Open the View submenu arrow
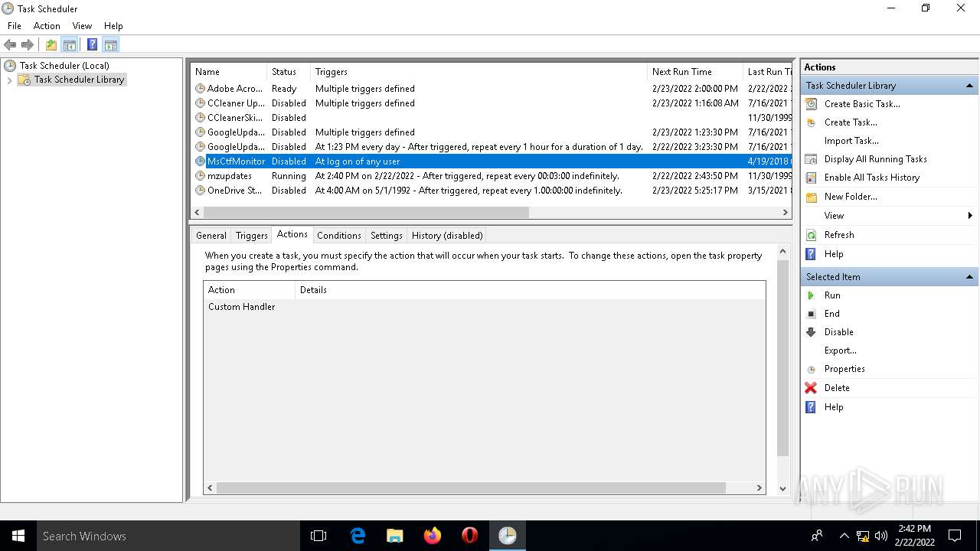 point(970,216)
